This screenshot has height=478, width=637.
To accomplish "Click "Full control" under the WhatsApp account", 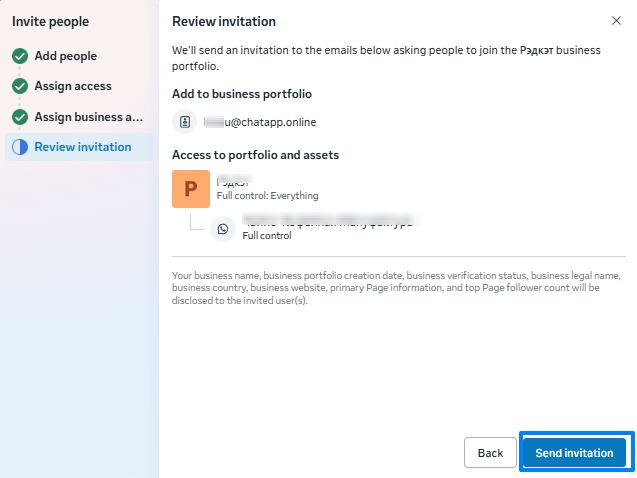I will [x=267, y=236].
